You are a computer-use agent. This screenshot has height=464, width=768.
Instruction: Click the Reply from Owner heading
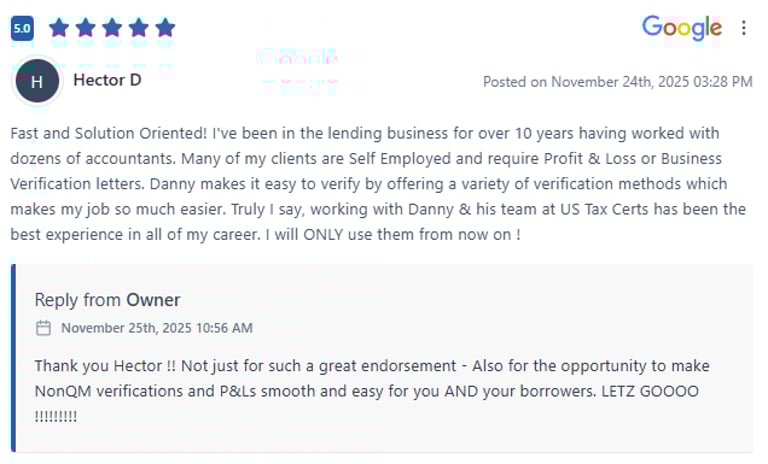tap(107, 300)
